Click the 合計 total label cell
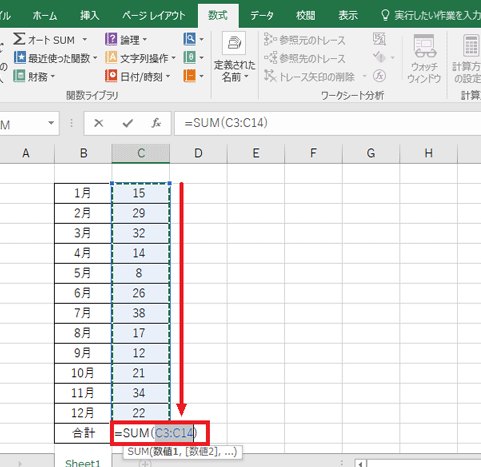This screenshot has height=467, width=481. click(83, 433)
